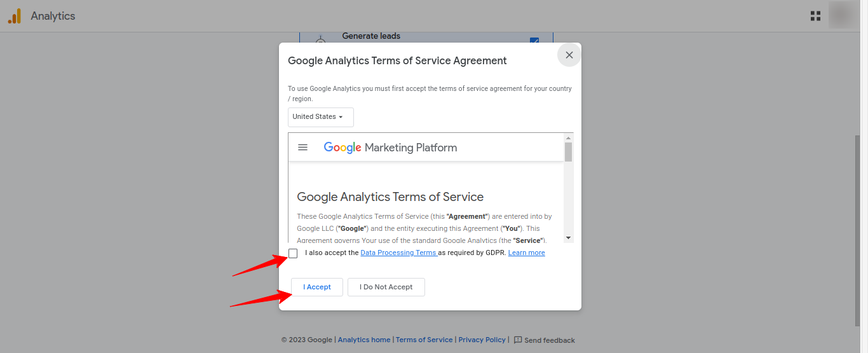Click the terms pane scrollbar thumb
This screenshot has height=353, width=868.
click(568, 152)
